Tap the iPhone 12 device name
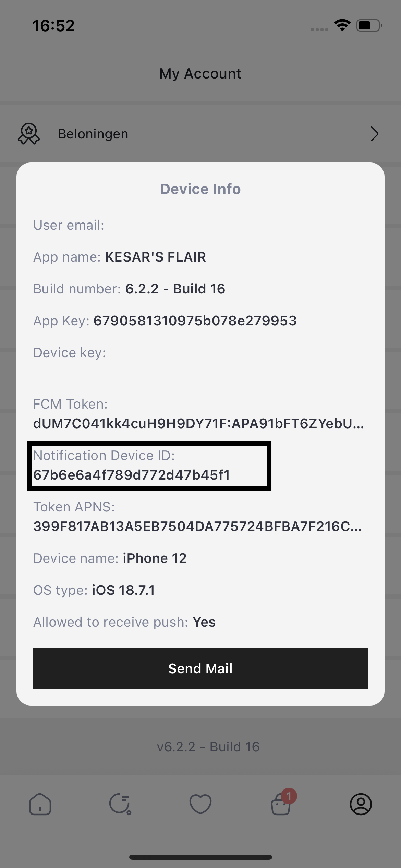 click(155, 558)
